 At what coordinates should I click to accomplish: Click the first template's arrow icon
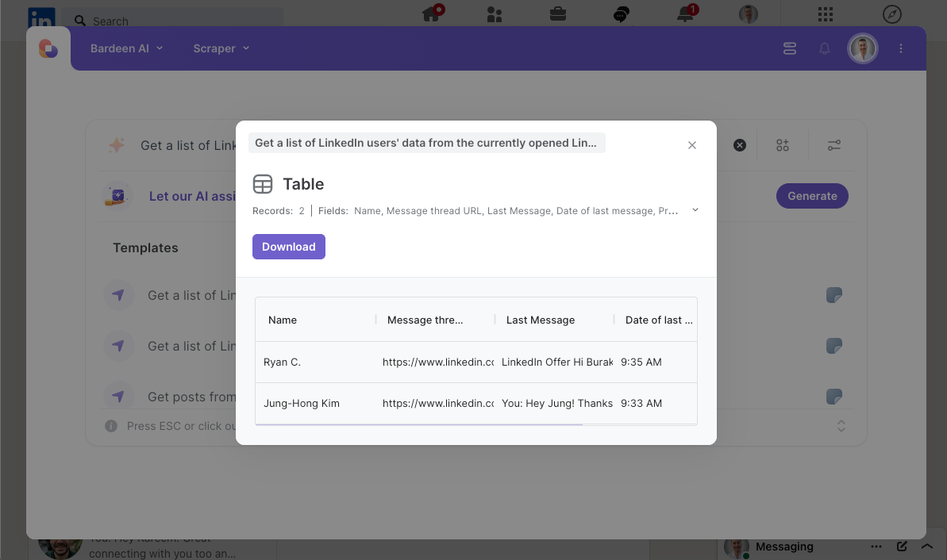coord(118,295)
